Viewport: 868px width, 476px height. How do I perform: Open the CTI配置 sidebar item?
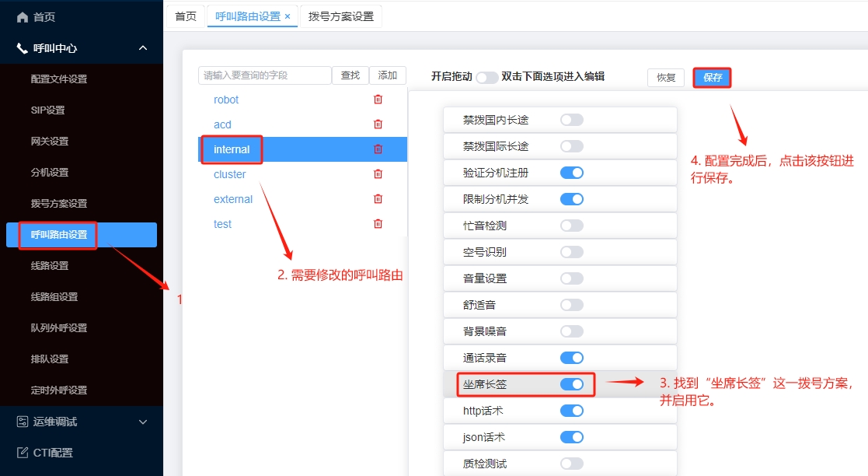(x=53, y=453)
